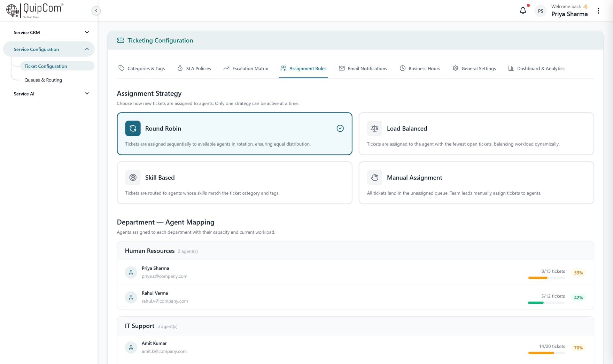Collapse the sidebar with the arrow button
Image resolution: width=613 pixels, height=364 pixels.
pos(96,11)
